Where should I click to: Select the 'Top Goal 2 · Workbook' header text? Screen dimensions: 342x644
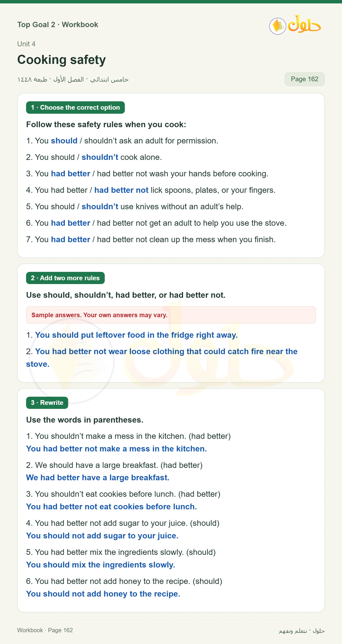(58, 25)
